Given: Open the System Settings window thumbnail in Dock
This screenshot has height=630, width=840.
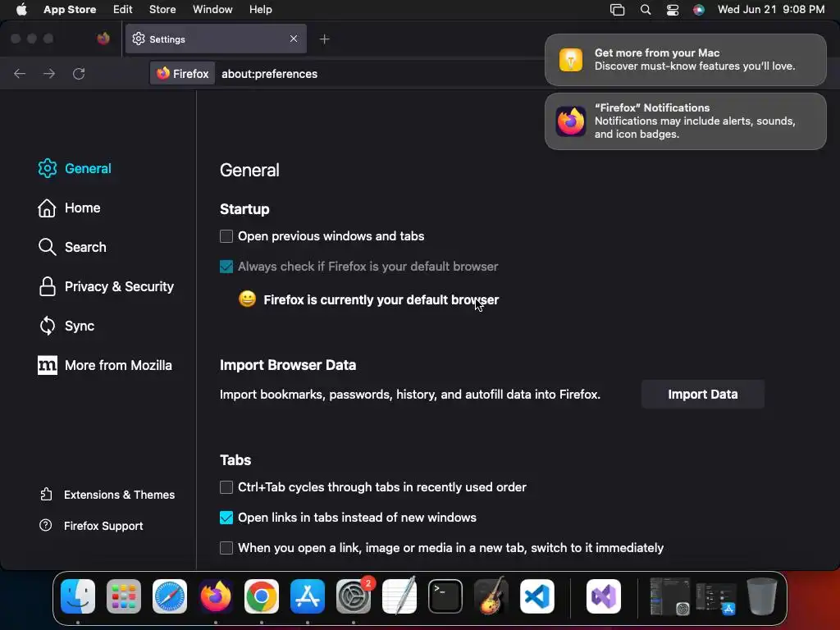Looking at the screenshot, I should pyautogui.click(x=669, y=596).
